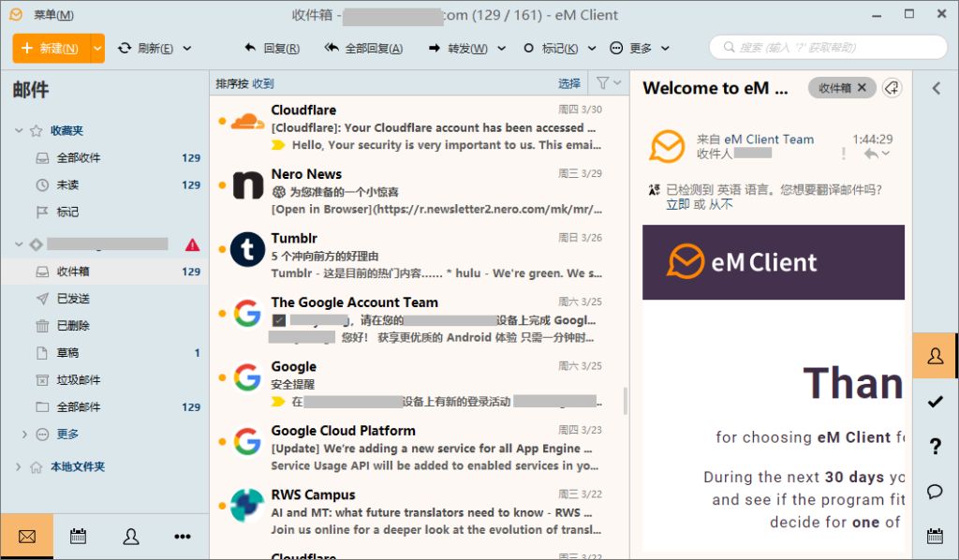This screenshot has width=959, height=560.
Task: Toggle unread dot on the Cloudflare email
Action: pyautogui.click(x=222, y=118)
